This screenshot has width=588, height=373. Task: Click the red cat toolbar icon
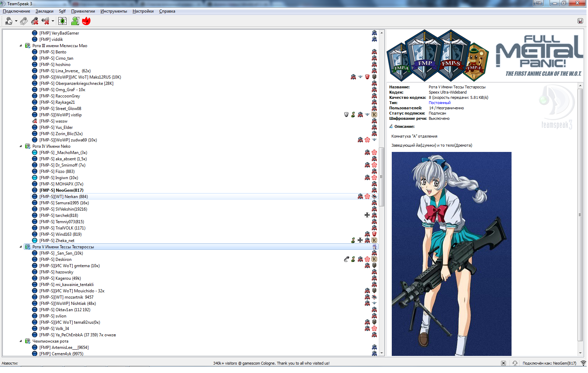[86, 21]
